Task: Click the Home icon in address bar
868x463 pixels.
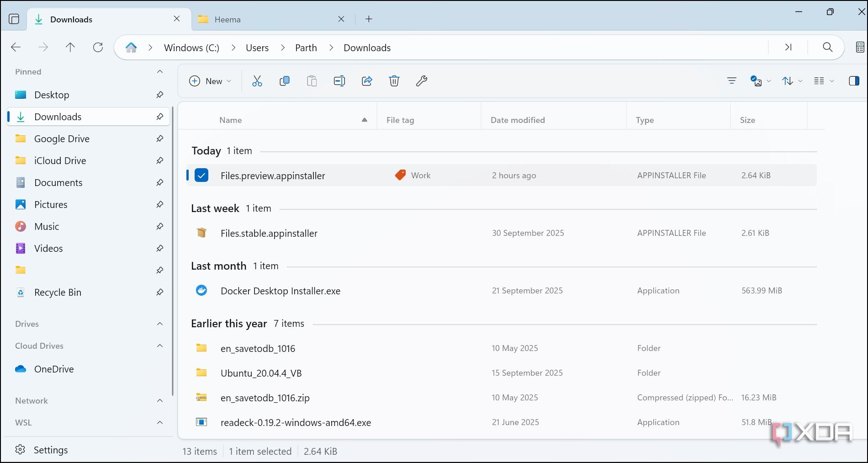Action: coord(131,48)
